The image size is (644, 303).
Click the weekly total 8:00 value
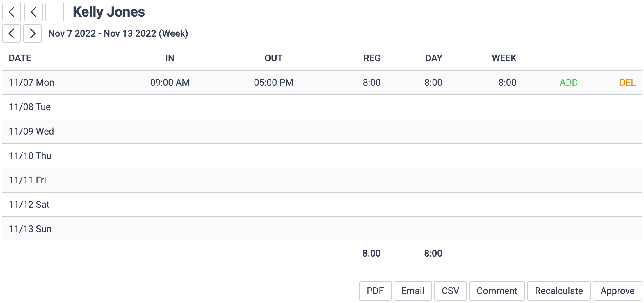click(x=507, y=83)
